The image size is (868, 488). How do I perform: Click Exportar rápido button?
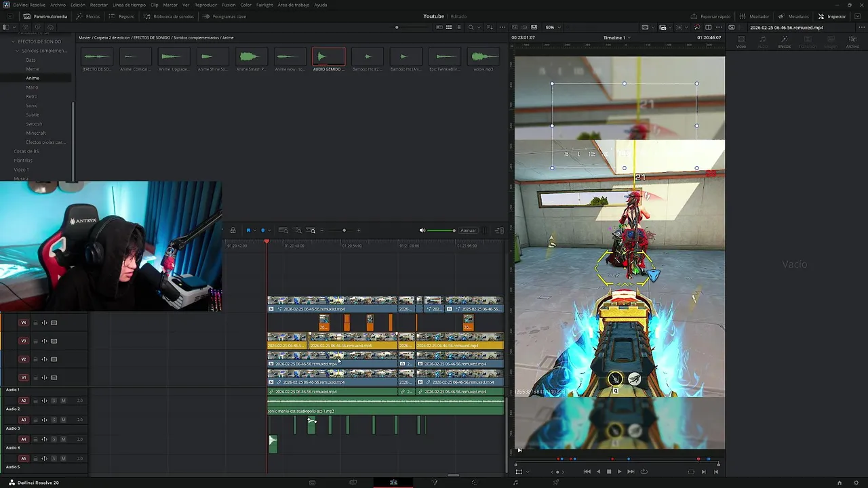click(x=711, y=16)
